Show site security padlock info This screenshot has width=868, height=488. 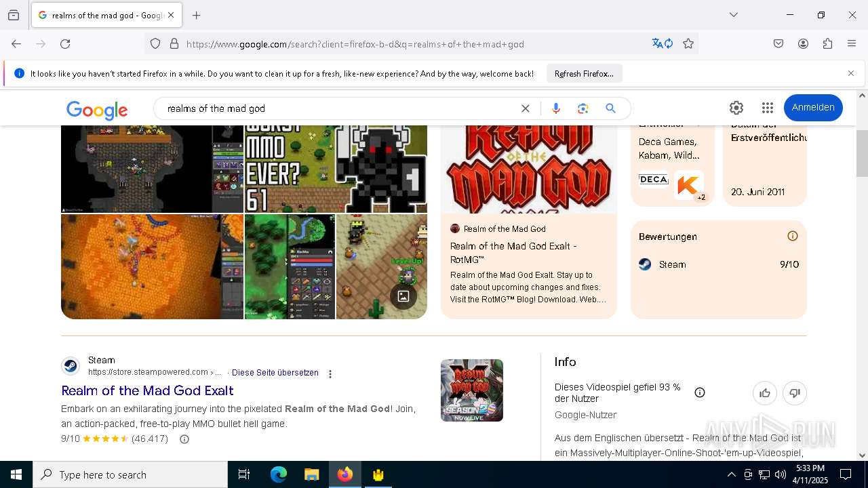tap(174, 44)
